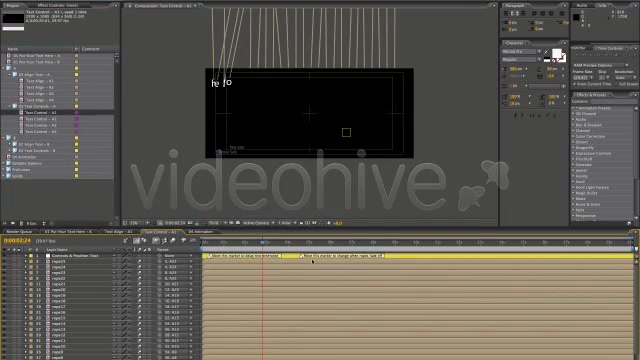Toggle the From Current Time checkbox
Image resolution: width=640 pixels, height=360 pixels.
pyautogui.click(x=574, y=84)
